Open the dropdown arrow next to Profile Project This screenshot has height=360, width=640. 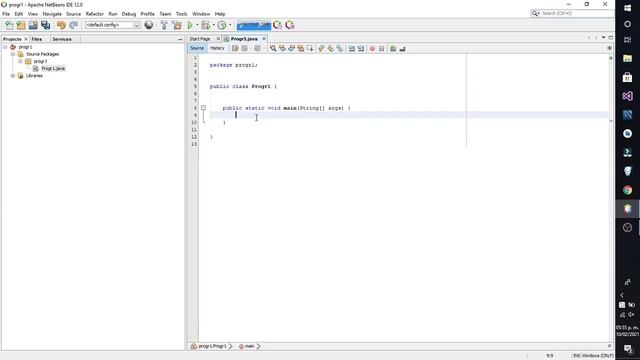[x=230, y=25]
